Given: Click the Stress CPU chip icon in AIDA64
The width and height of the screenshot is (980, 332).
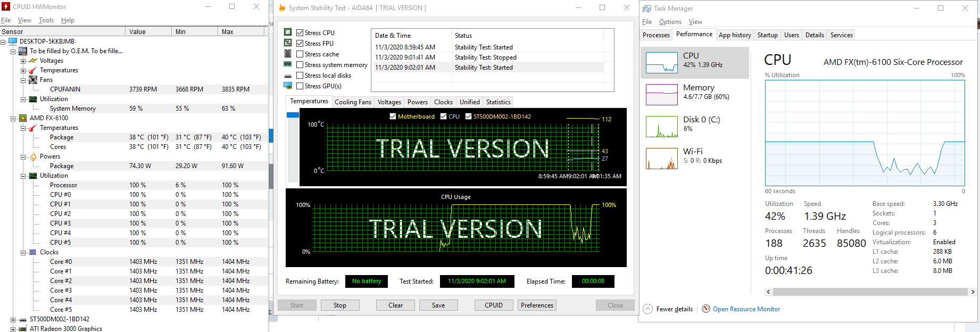Looking at the screenshot, I should (288, 32).
